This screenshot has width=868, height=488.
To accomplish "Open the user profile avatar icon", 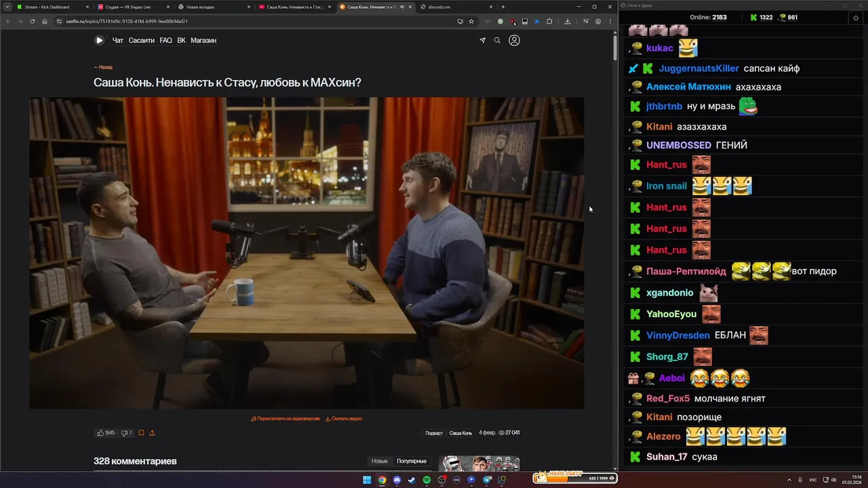I will (x=514, y=40).
